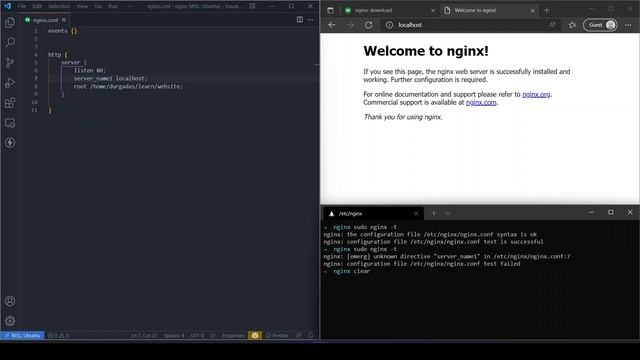
Task: Open browser Favorites star icon
Action: click(572, 25)
